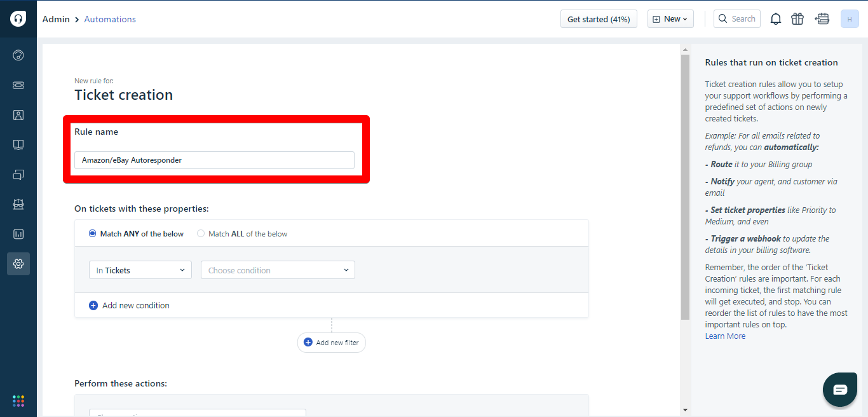Click the Add new filter button
Screen dimensions: 868x417
coord(332,343)
